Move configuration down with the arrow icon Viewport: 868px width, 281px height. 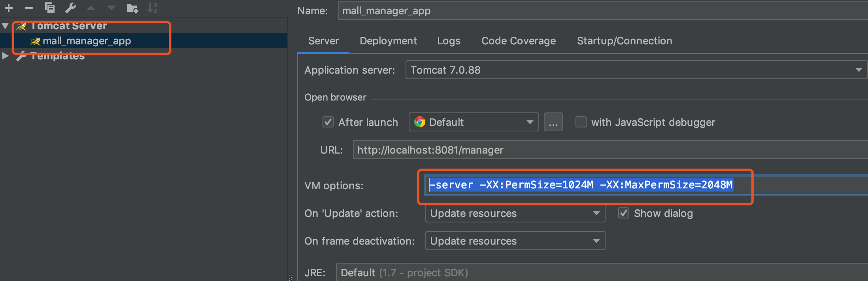click(111, 8)
